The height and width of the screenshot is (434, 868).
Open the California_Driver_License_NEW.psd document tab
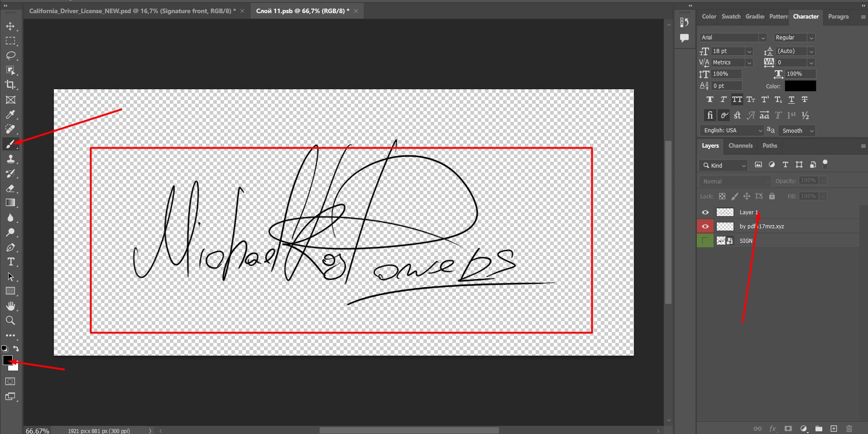(131, 10)
